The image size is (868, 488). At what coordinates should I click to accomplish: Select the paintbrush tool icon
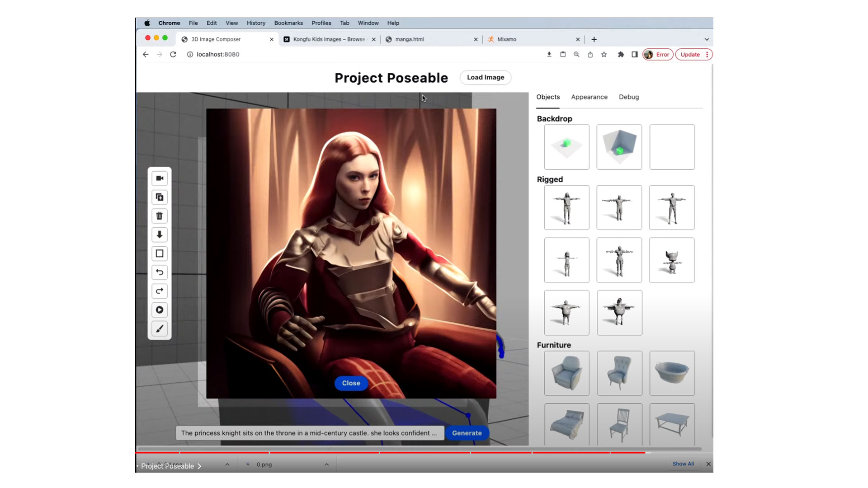pos(160,329)
